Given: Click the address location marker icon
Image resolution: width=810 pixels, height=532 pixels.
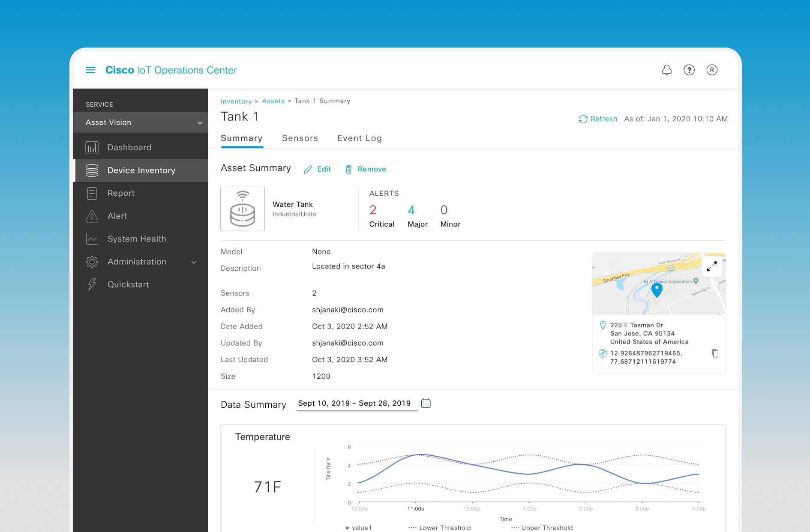Looking at the screenshot, I should tap(603, 325).
